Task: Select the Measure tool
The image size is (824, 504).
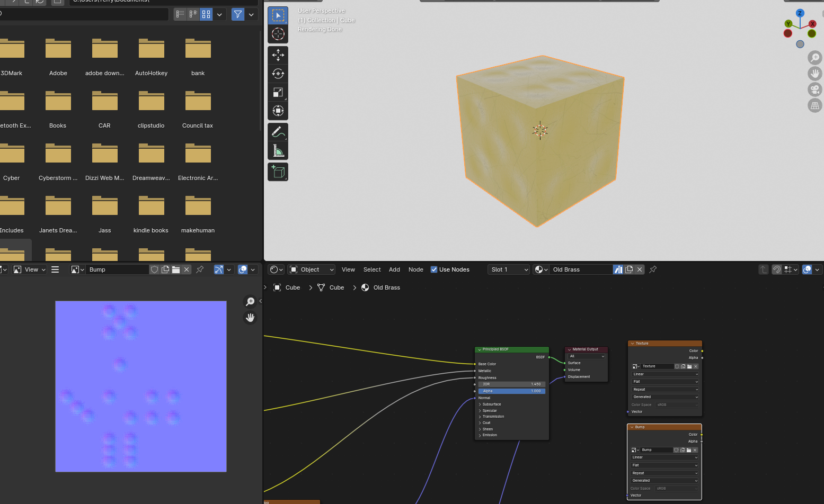Action: (278, 150)
